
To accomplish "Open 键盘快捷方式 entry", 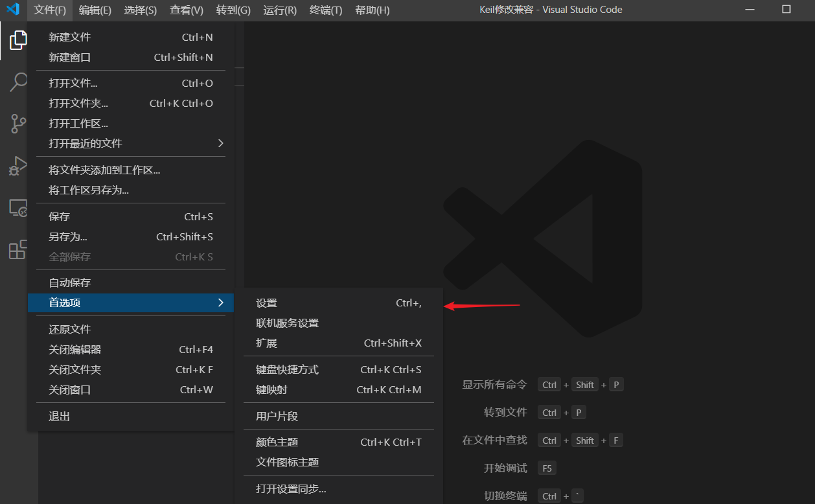I will click(x=339, y=370).
